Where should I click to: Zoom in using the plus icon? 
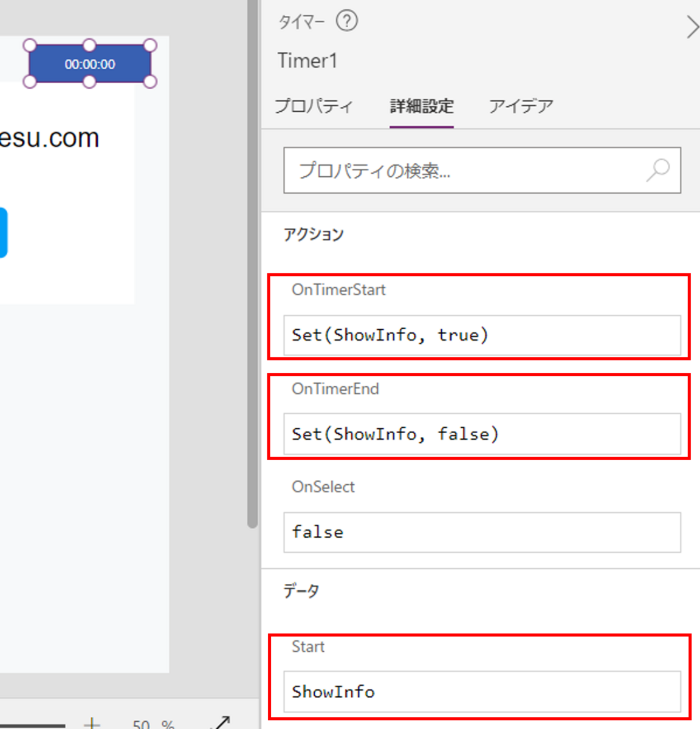tap(92, 724)
